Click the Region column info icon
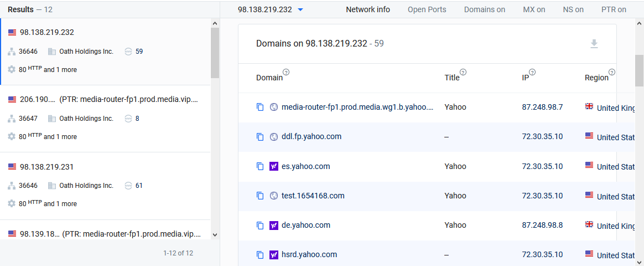The height and width of the screenshot is (266, 644). pos(612,73)
